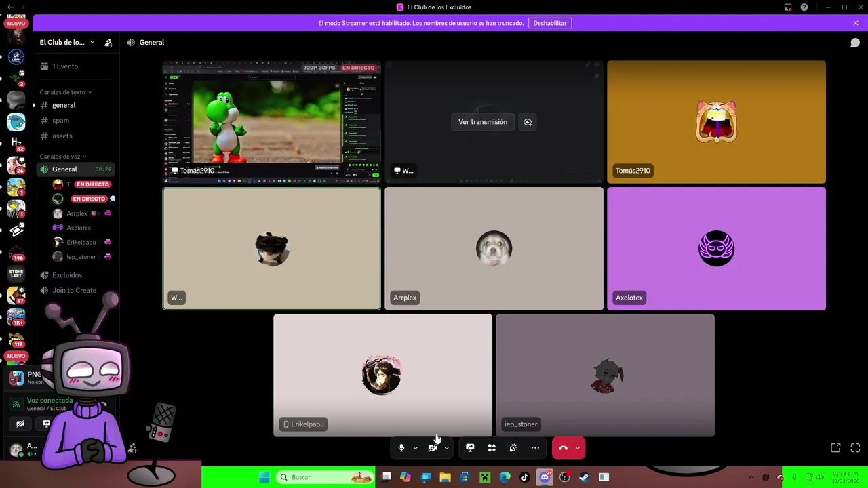This screenshot has height=488, width=868.
Task: Open El Club de lo... server menu
Action: pos(67,42)
